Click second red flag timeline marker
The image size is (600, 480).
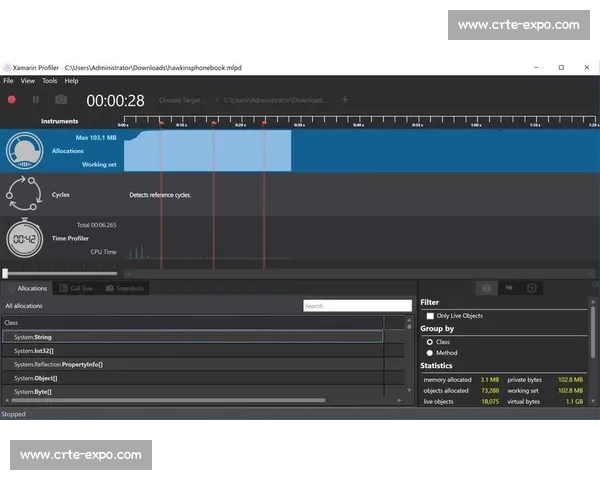coord(214,123)
